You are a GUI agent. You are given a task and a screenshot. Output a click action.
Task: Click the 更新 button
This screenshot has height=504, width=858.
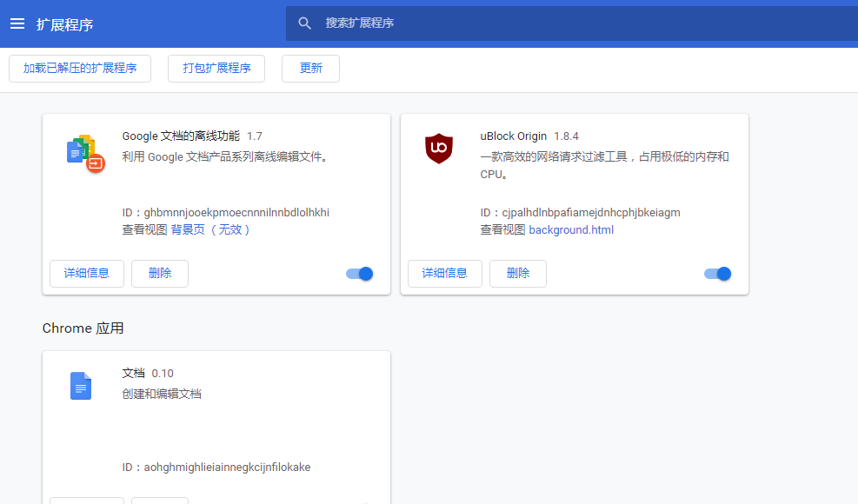[310, 68]
